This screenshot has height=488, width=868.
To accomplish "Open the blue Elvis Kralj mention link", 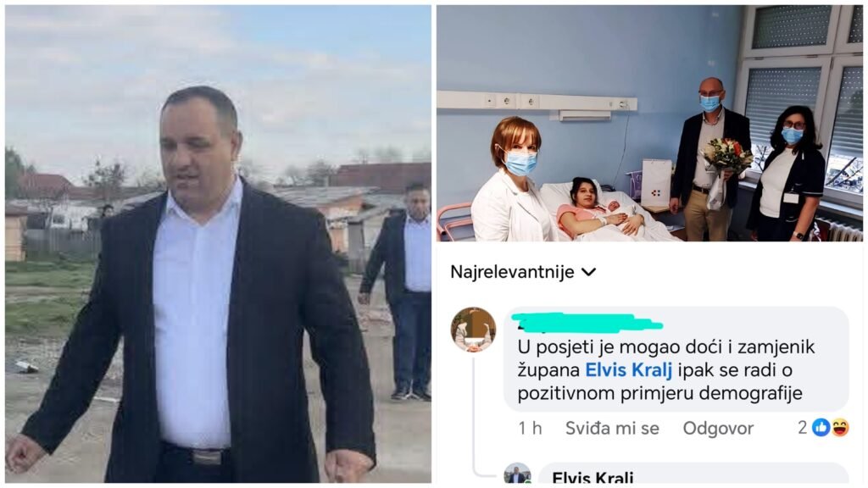I will point(628,369).
